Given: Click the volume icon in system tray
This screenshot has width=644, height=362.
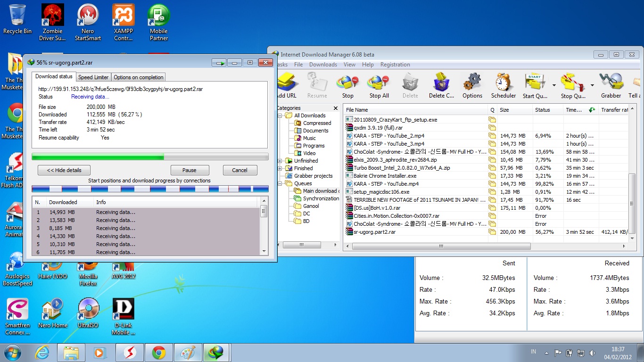Looking at the screenshot, I should click(x=593, y=353).
